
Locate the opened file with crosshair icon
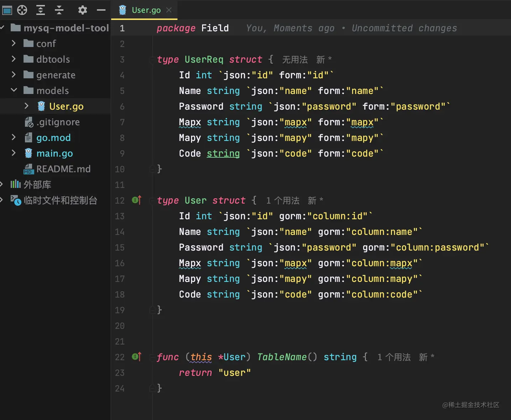point(22,10)
